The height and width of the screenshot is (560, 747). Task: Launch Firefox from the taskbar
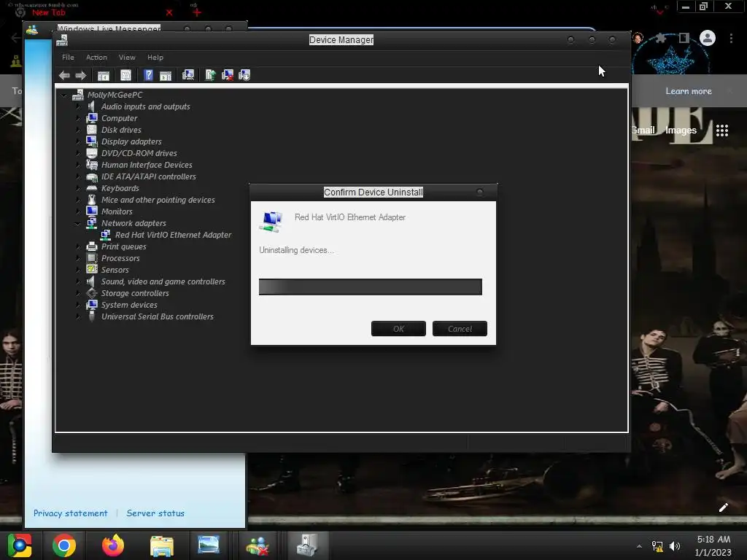click(113, 545)
